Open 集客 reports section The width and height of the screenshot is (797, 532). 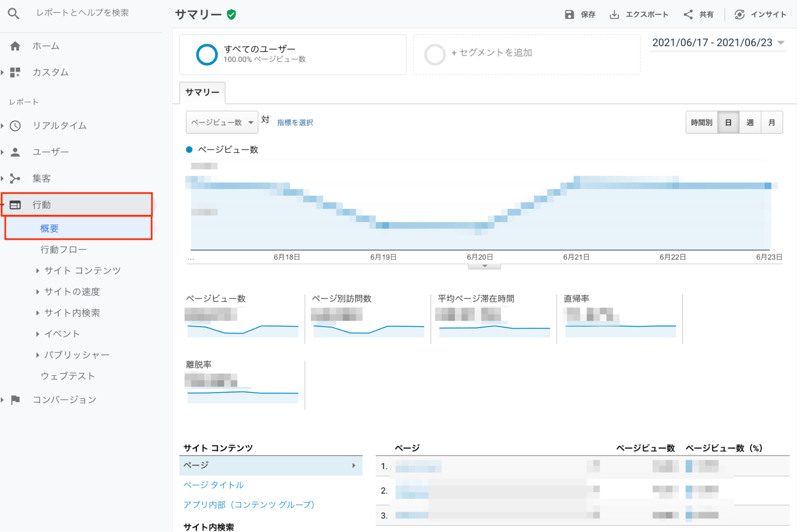point(41,179)
